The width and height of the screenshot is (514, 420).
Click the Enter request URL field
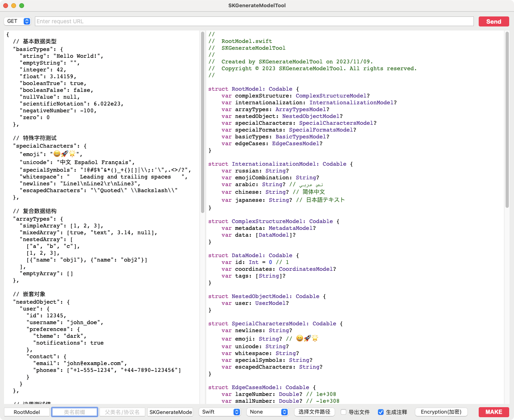pos(254,21)
